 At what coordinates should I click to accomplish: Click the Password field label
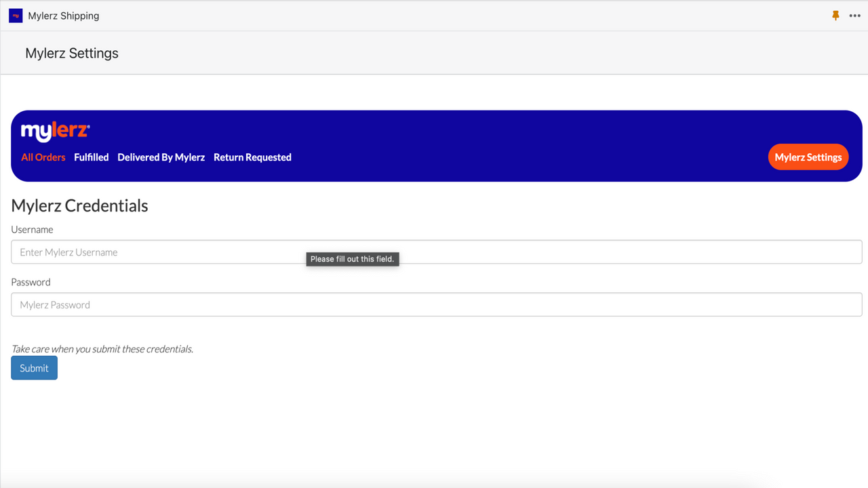coord(31,282)
